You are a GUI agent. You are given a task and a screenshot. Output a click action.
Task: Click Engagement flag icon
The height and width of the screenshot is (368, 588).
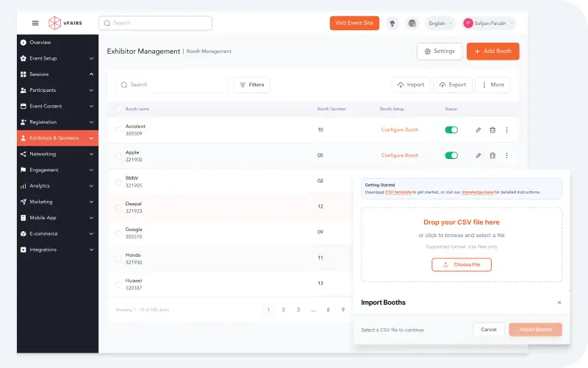24,170
